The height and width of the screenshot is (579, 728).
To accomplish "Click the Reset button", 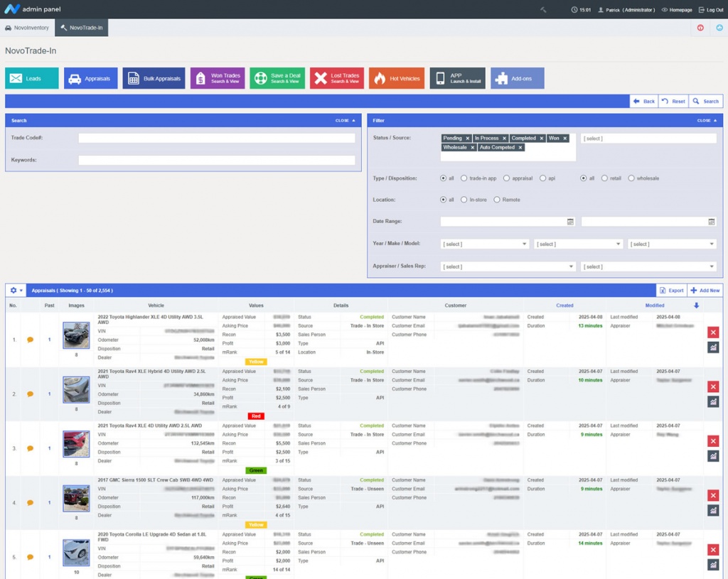I will 673,101.
